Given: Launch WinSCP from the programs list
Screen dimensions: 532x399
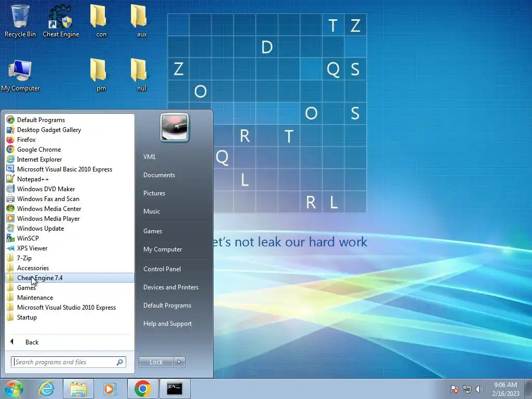Looking at the screenshot, I should pos(70,238).
